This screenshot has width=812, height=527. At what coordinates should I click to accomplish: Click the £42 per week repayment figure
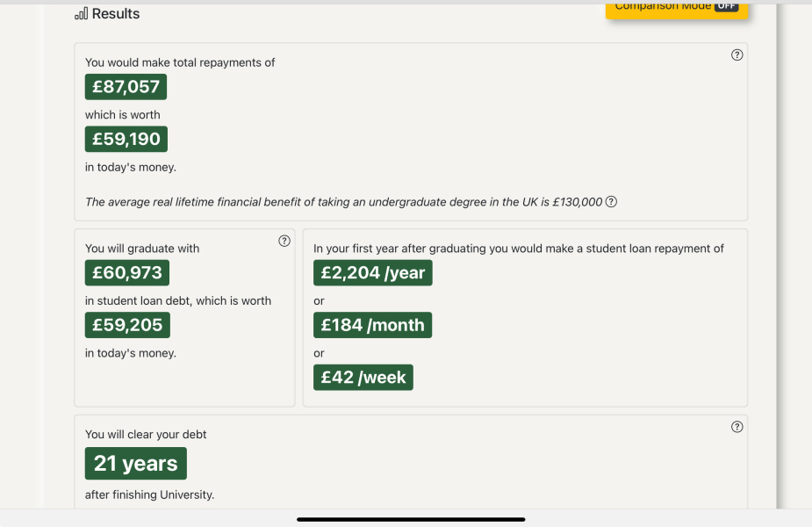(x=363, y=377)
